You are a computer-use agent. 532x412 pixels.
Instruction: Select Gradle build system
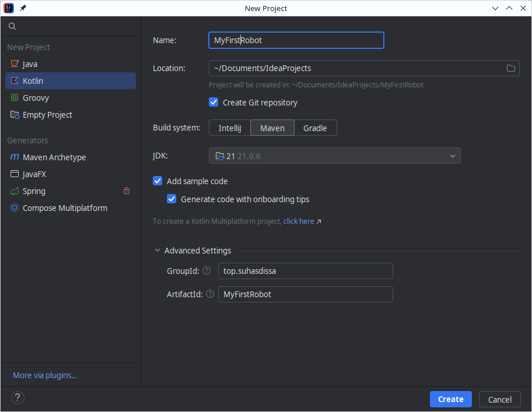[x=315, y=128]
